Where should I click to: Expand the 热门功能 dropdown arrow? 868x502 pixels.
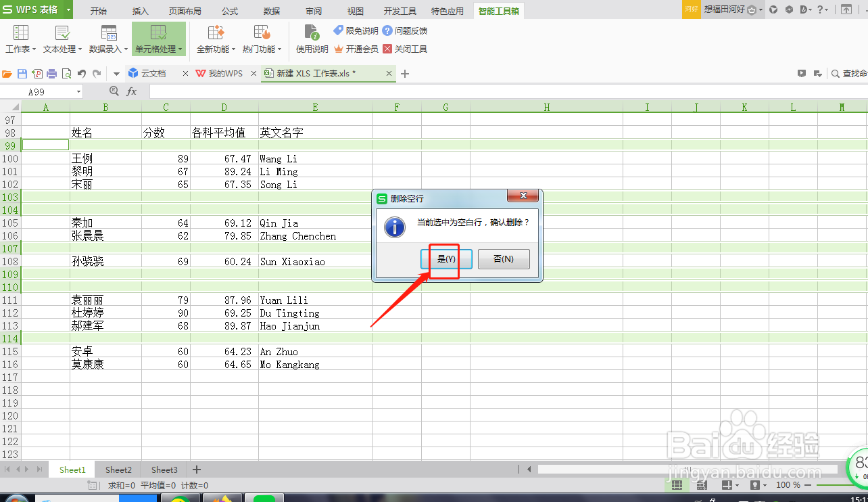pyautogui.click(x=279, y=49)
